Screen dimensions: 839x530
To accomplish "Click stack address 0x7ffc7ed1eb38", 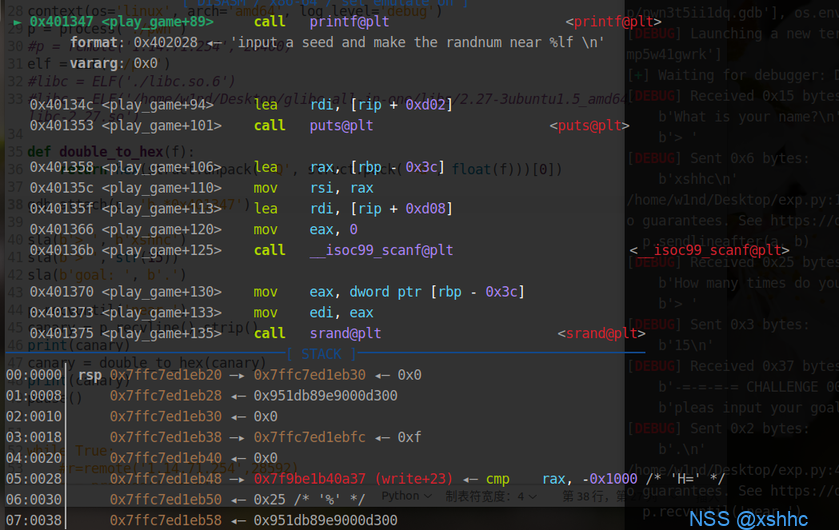I will [166, 437].
